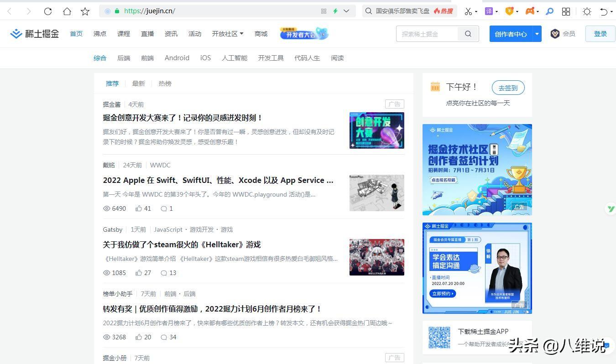Open comments on 创作者月榜 article
The height and width of the screenshot is (364, 616).
tap(164, 337)
